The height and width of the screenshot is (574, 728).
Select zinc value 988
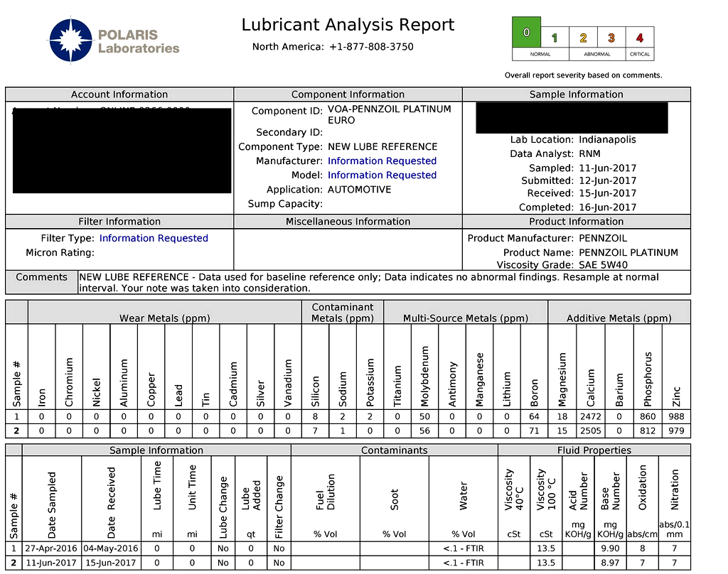[677, 417]
